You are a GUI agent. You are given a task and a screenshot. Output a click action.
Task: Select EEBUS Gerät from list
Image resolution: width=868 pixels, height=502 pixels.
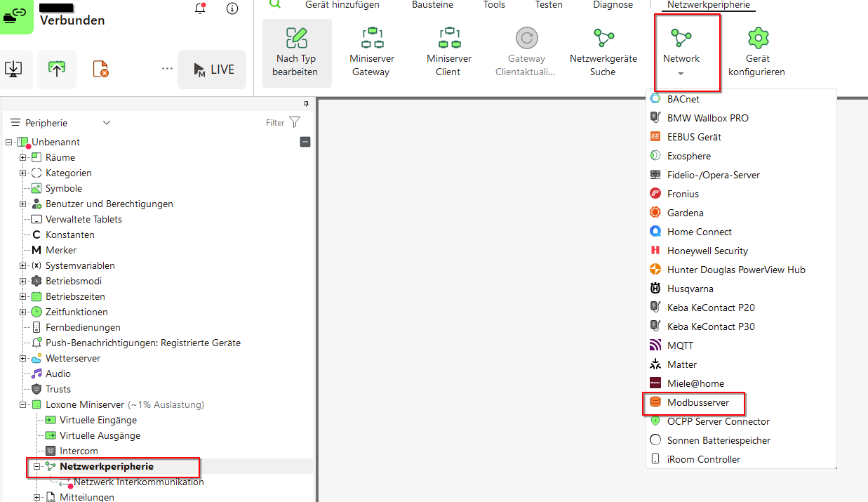point(741,137)
